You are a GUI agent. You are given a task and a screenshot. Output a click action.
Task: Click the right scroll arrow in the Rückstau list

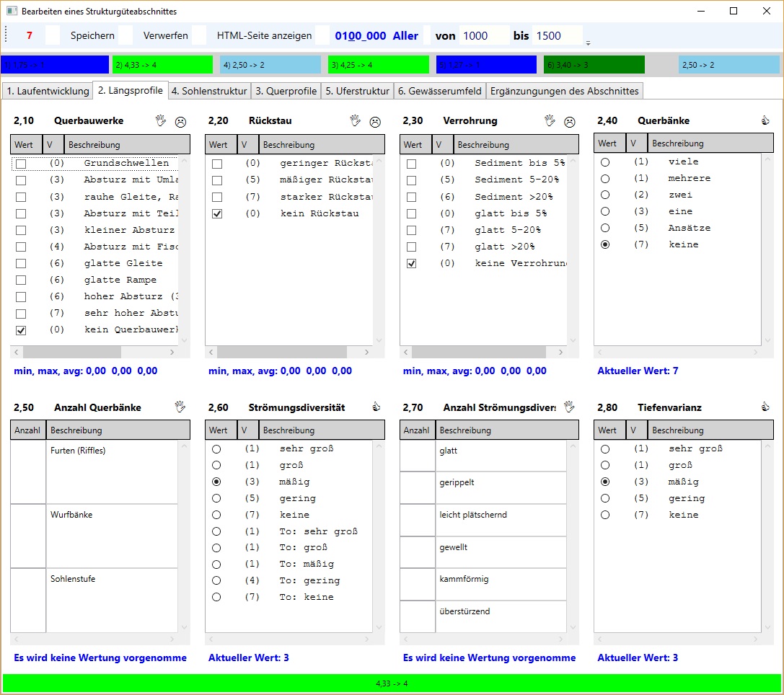pyautogui.click(x=367, y=353)
